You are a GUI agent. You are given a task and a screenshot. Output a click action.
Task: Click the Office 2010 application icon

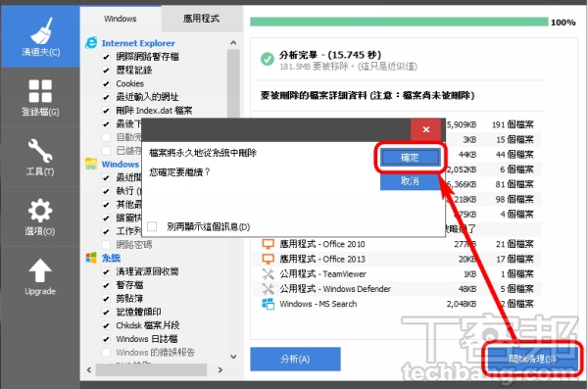coord(268,244)
